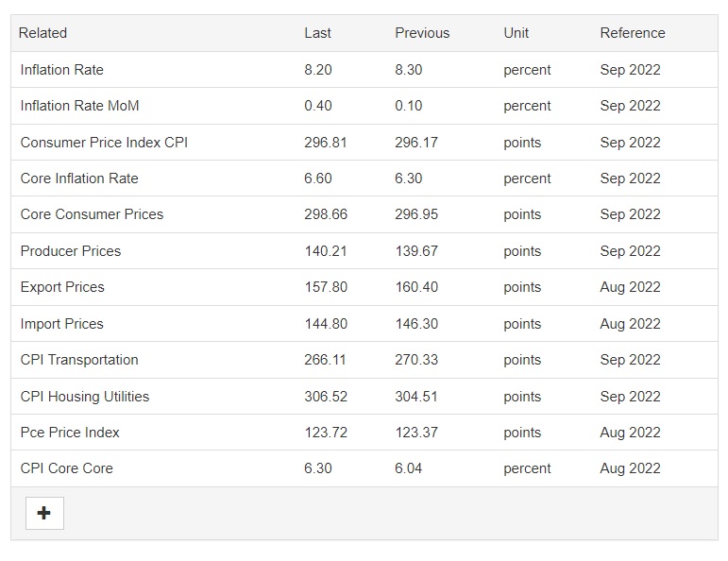Click the Related column header
This screenshot has width=728, height=561.
tap(42, 33)
